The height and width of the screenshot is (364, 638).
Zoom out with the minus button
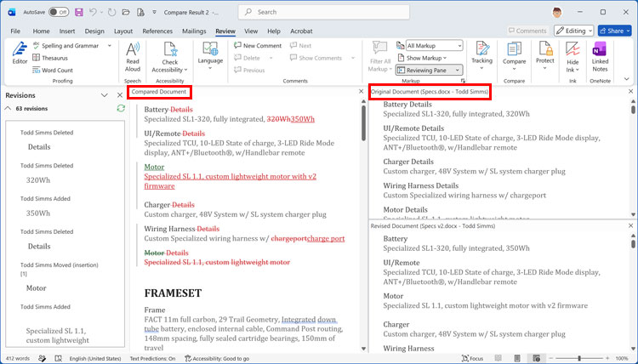(550, 358)
